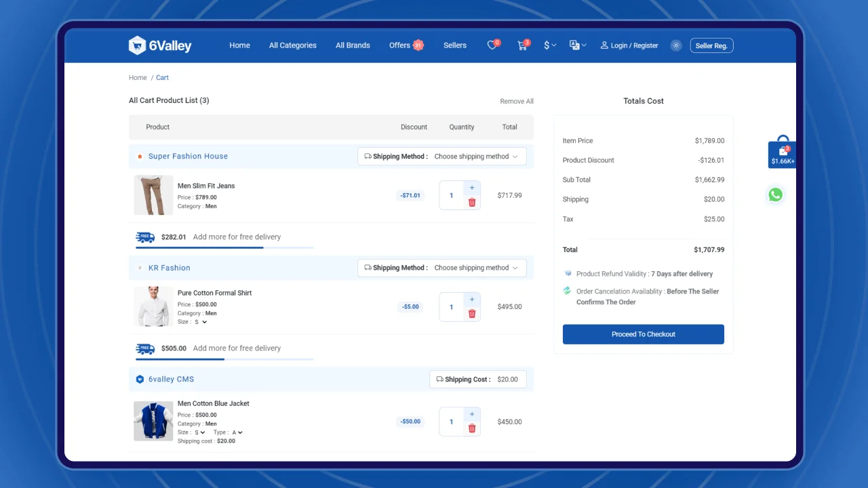The image size is (868, 488).
Task: Open the wishlist heart icon
Action: pos(492,45)
